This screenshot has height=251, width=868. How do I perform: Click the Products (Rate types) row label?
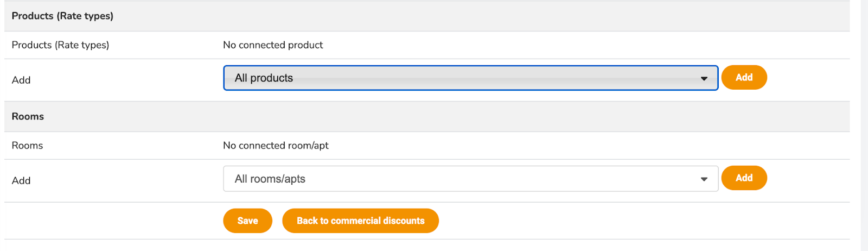[60, 45]
